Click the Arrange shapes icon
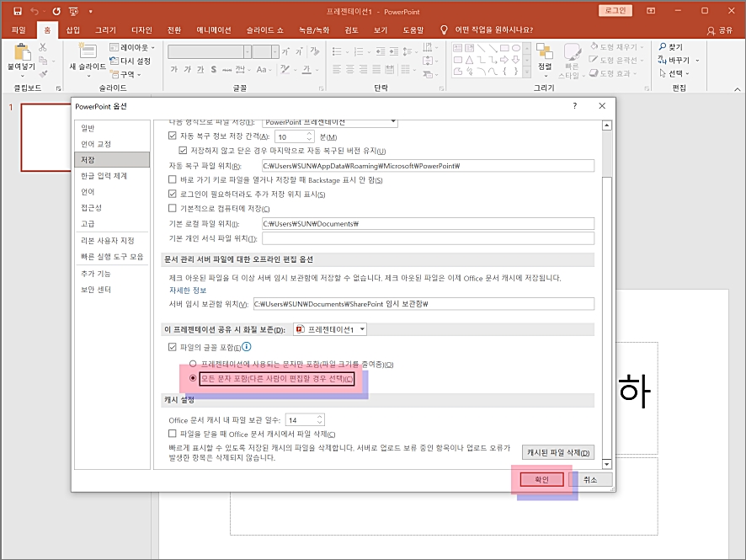 coord(544,51)
